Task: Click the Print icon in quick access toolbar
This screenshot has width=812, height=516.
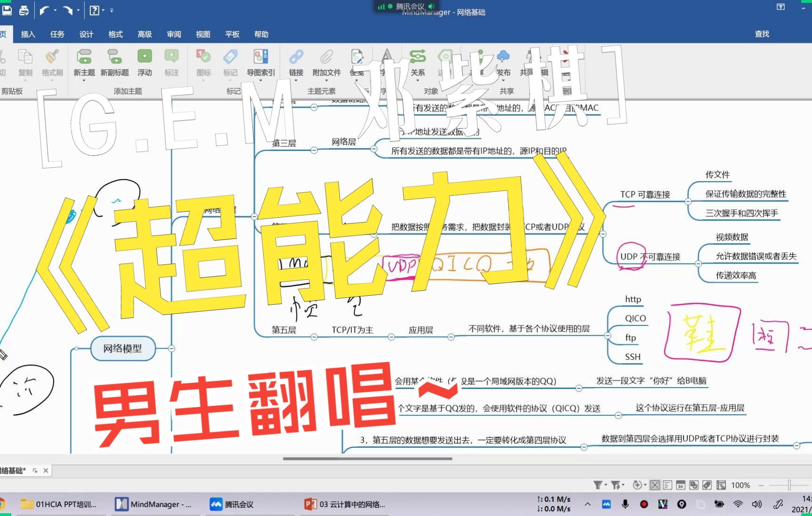Action: (24, 10)
